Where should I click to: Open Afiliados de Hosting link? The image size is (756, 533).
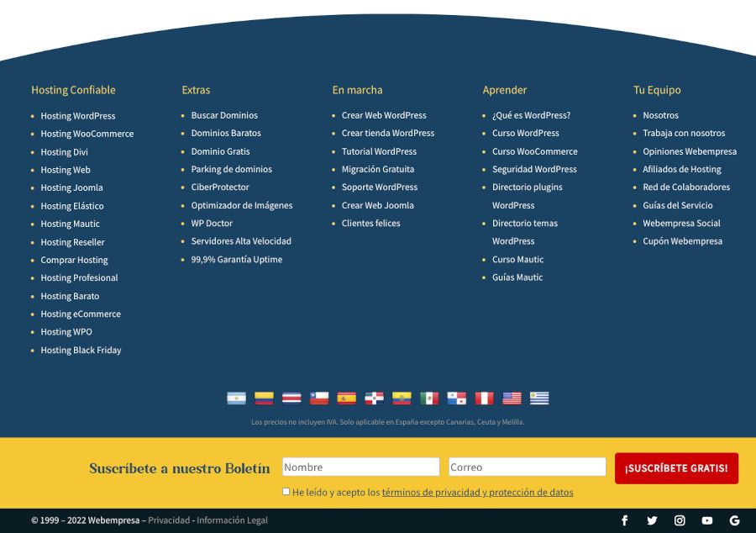tap(682, 169)
